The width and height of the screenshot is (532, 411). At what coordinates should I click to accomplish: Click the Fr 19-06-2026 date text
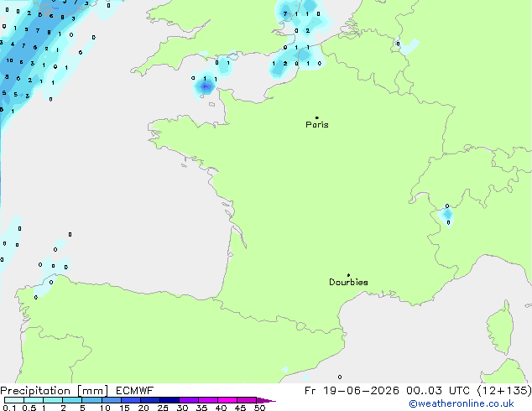(352, 391)
